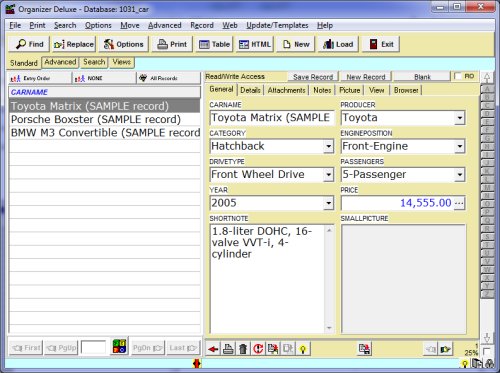Image resolution: width=500 pixels, height=373 pixels.
Task: Switch to the Picture tab
Action: click(349, 90)
